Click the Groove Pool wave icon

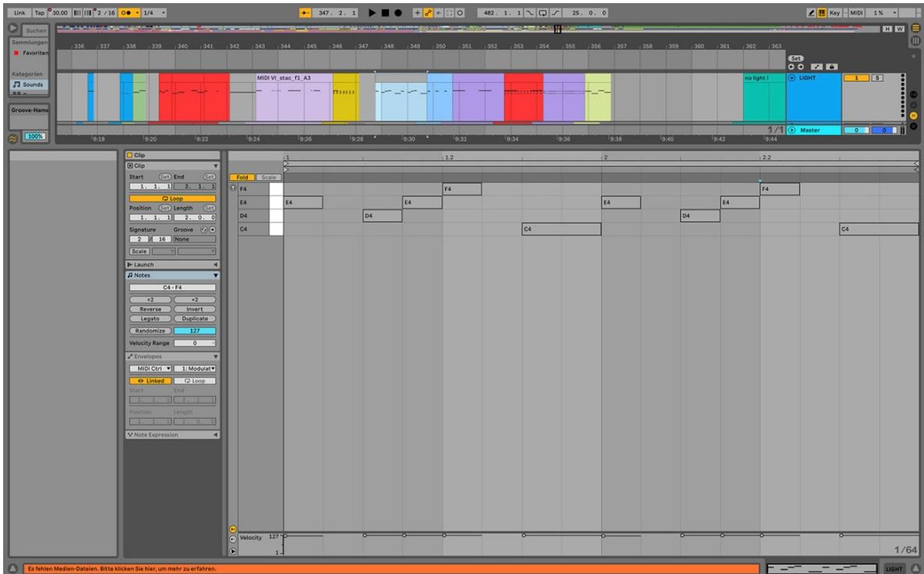[x=13, y=139]
